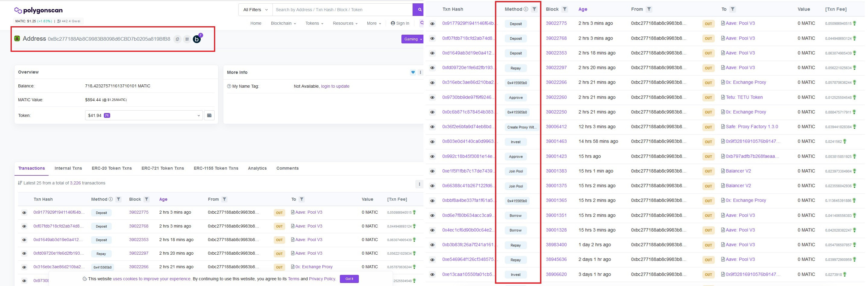Open the three-dot options above the transactions list
The width and height of the screenshot is (868, 286).
click(419, 184)
